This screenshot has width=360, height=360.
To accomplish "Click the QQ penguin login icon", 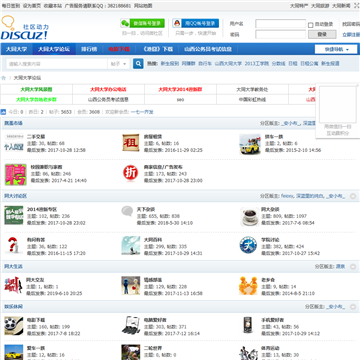I will point(177,23).
